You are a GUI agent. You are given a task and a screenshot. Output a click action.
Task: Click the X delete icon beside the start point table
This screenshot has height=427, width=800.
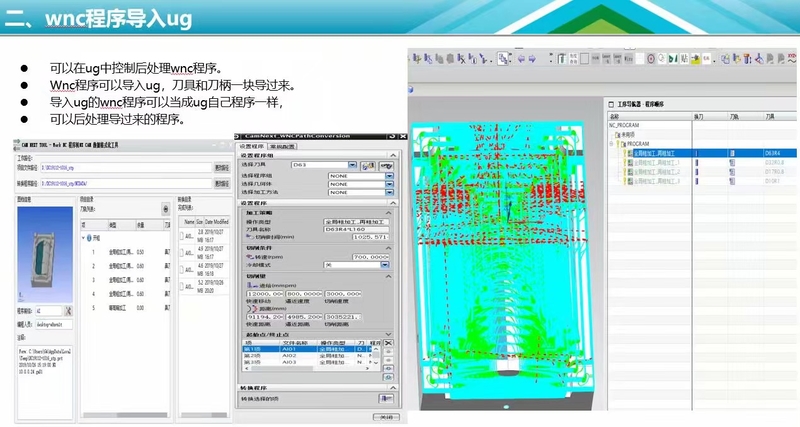(x=388, y=343)
